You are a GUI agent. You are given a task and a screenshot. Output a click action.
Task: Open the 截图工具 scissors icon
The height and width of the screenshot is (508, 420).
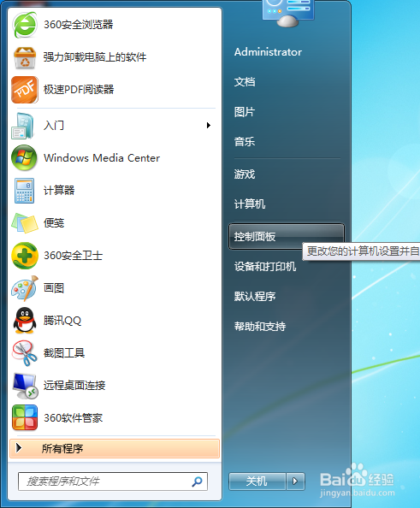pyautogui.click(x=25, y=353)
